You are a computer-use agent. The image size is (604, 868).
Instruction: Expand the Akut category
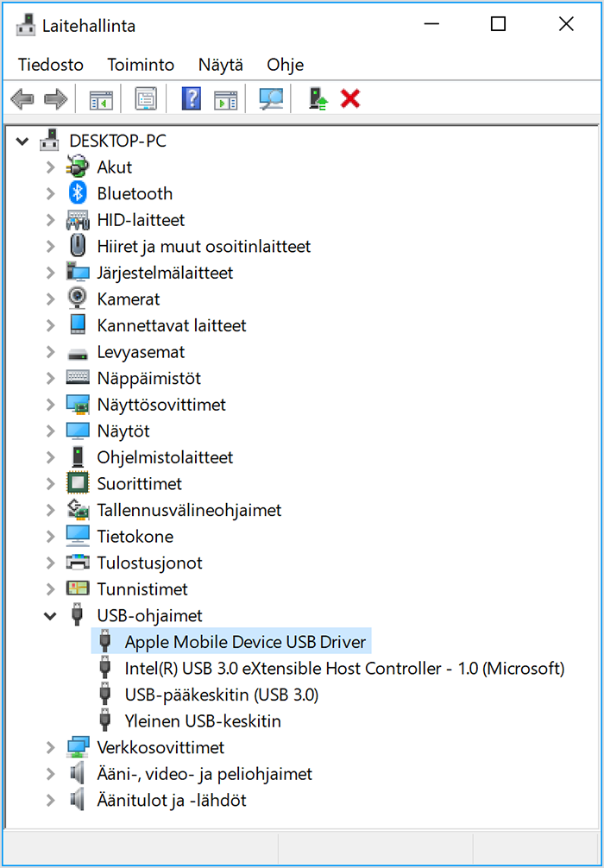pos(50,167)
